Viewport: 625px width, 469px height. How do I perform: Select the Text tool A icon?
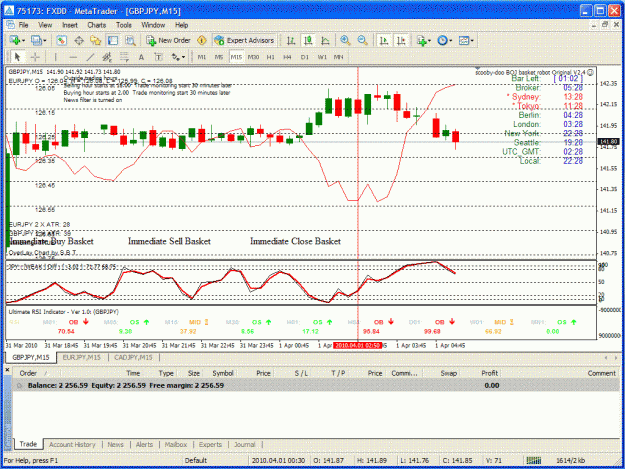point(141,57)
